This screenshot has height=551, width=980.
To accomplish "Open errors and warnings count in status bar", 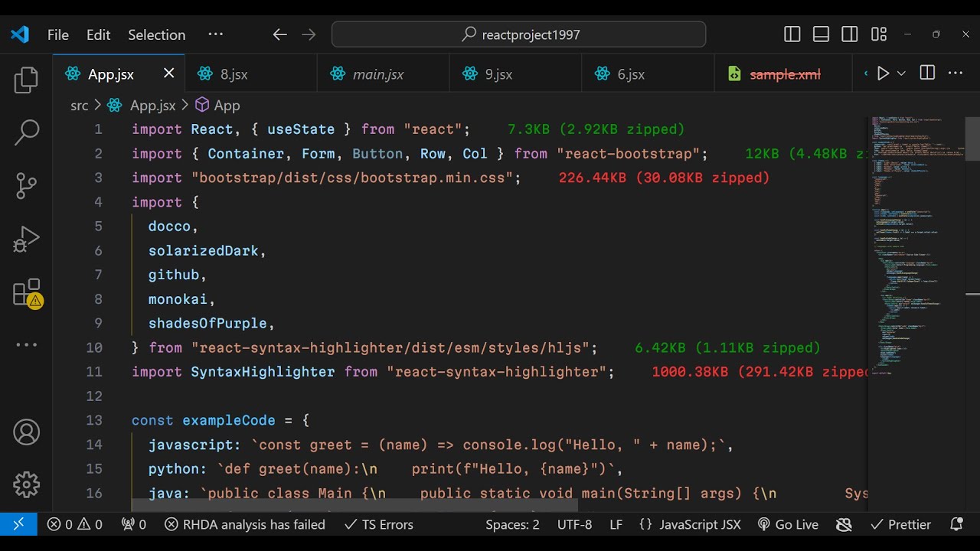I will [74, 524].
